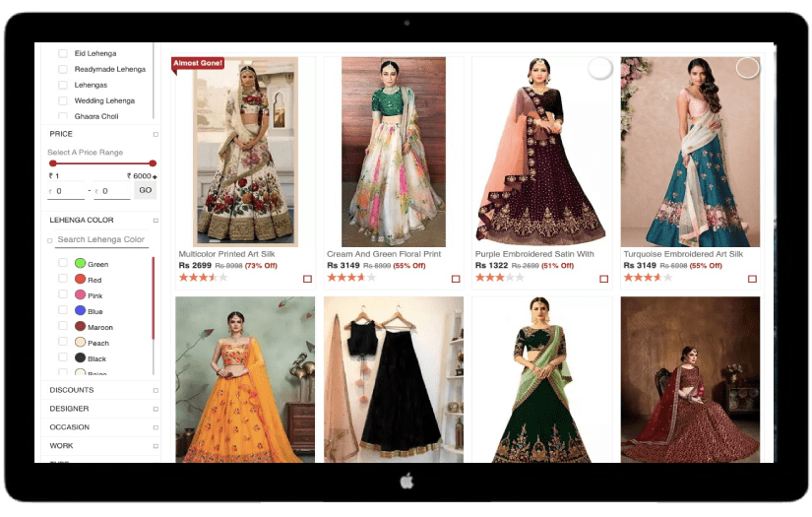The image size is (812, 517).
Task: Check the Peach color filter box
Action: pos(63,342)
